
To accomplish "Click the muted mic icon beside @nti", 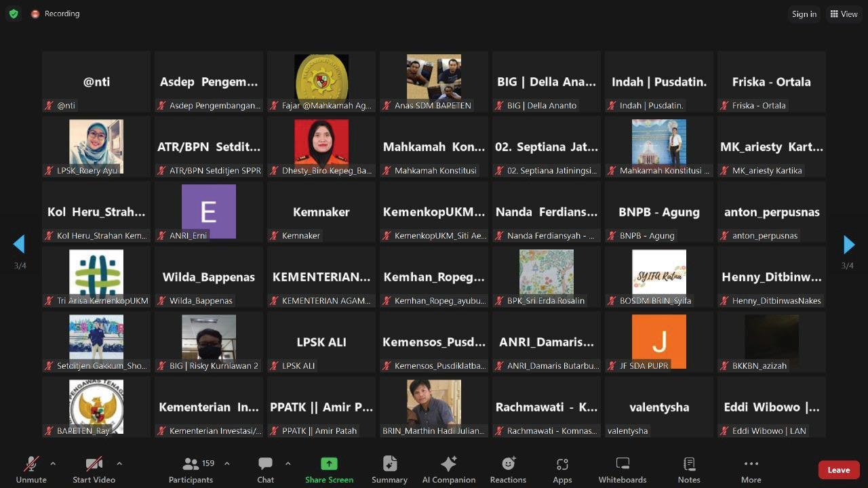I will 49,105.
